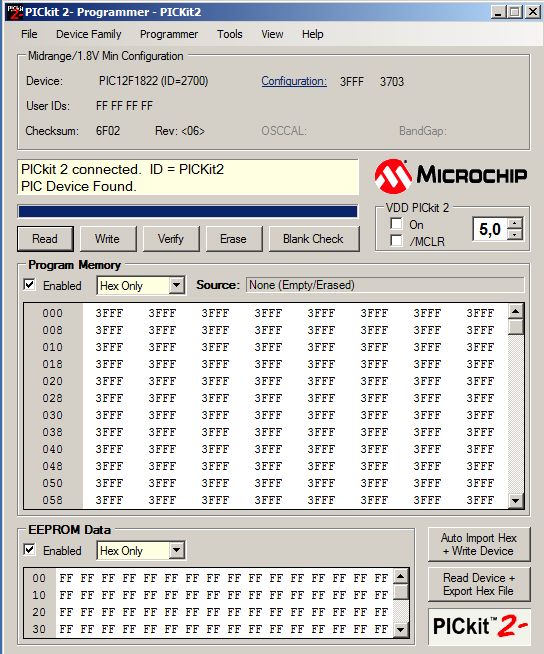
Task: Click the device name PIC12F1822 (ID=2700)
Action: (x=154, y=81)
